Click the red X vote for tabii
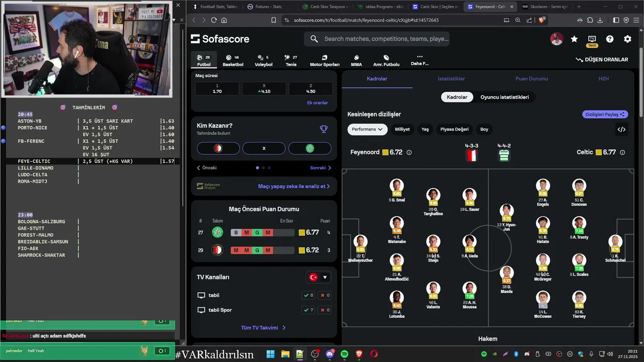The image size is (644, 362). (x=325, y=295)
